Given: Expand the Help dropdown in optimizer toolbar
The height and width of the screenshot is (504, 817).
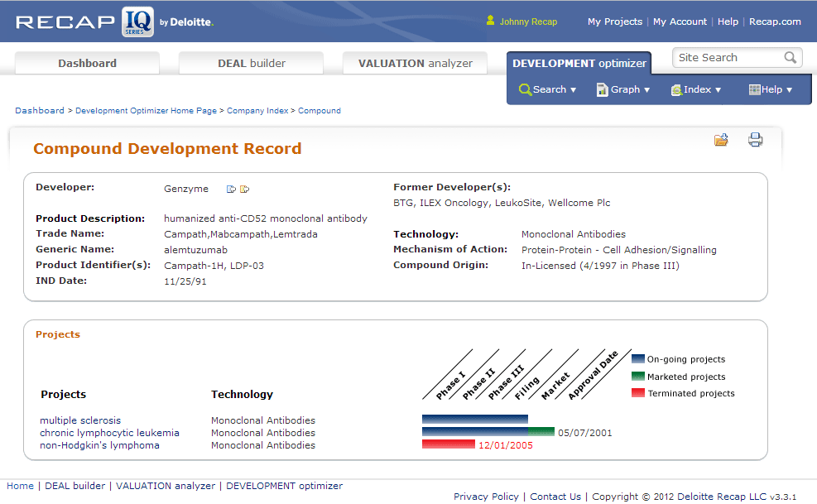Looking at the screenshot, I should coord(770,89).
